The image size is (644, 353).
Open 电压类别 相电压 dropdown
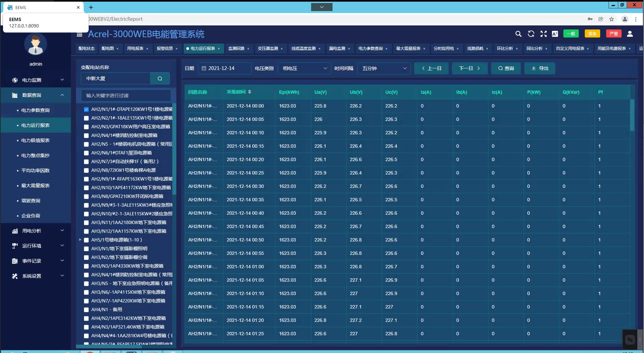click(304, 68)
